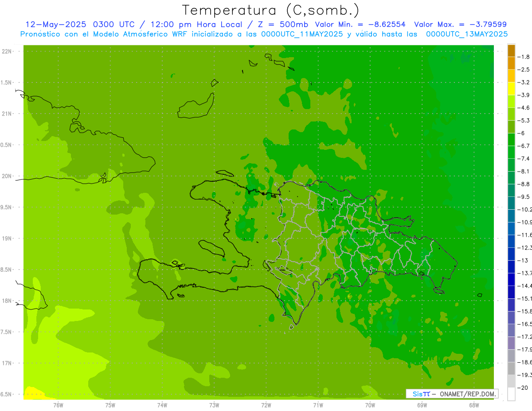Screen dimensions: 532x411
Task: Pick the green swatch between -6 and -6.7
Action: 511,140
